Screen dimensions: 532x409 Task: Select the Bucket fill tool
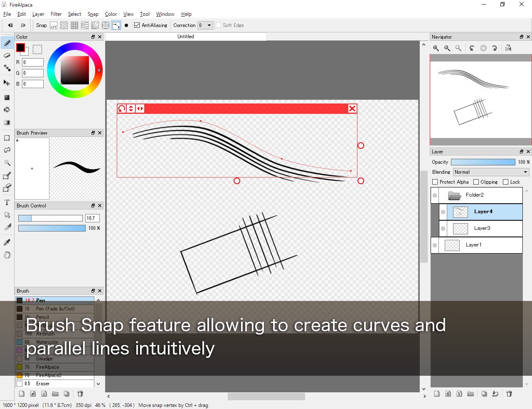pos(7,110)
